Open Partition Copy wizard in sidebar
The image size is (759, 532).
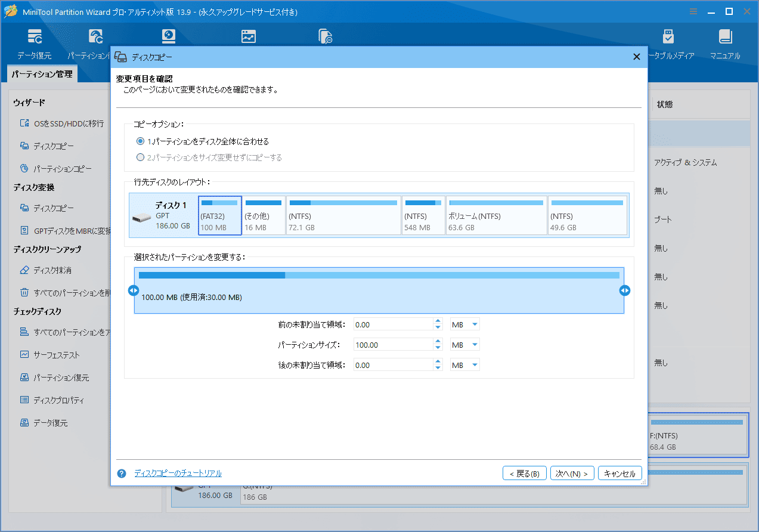coord(56,169)
